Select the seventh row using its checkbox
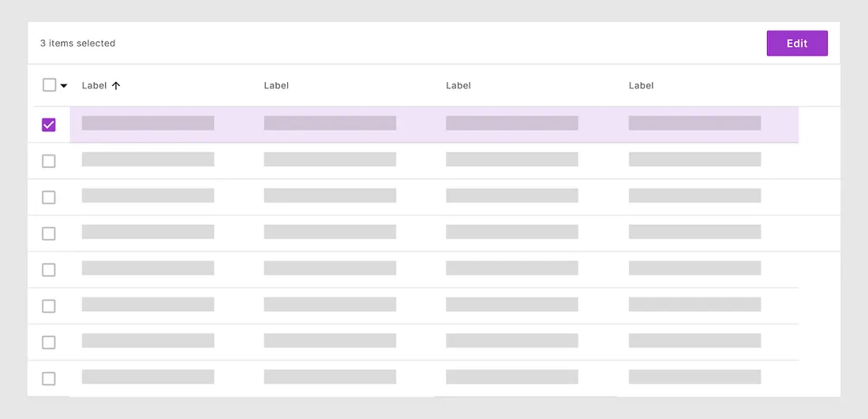This screenshot has width=868, height=419. 49,342
